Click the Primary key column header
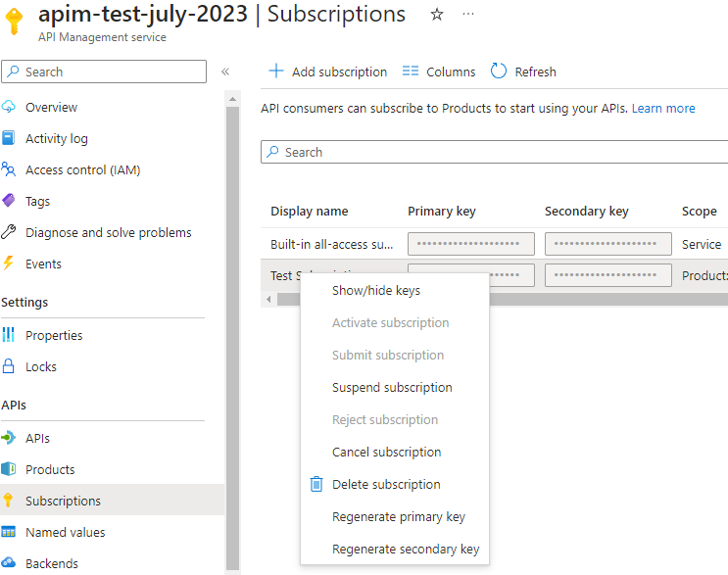Screen dimensions: 728x575 pyautogui.click(x=442, y=212)
